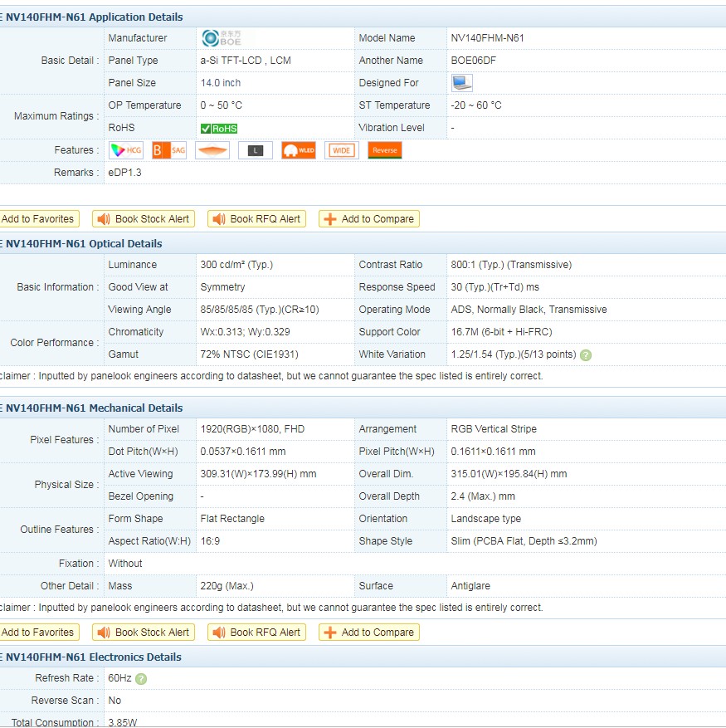Click the gamut value 72% NTSC

click(249, 354)
